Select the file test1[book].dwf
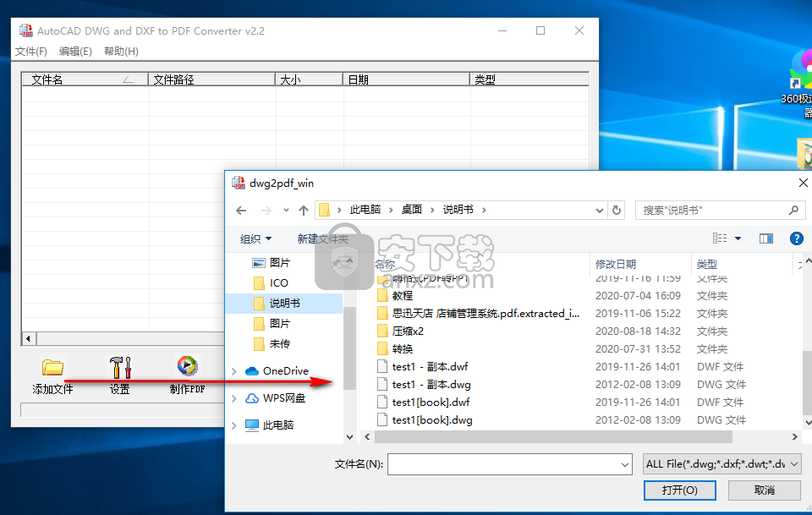Screen dimensions: 812x515 click(431, 403)
